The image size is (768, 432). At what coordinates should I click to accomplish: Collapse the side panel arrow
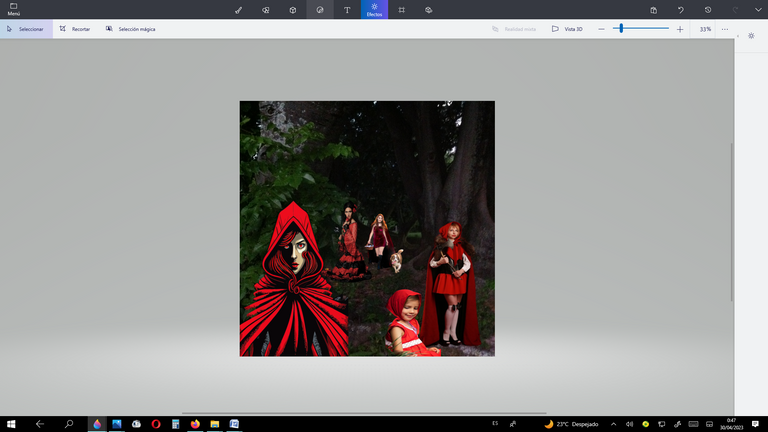coord(738,36)
